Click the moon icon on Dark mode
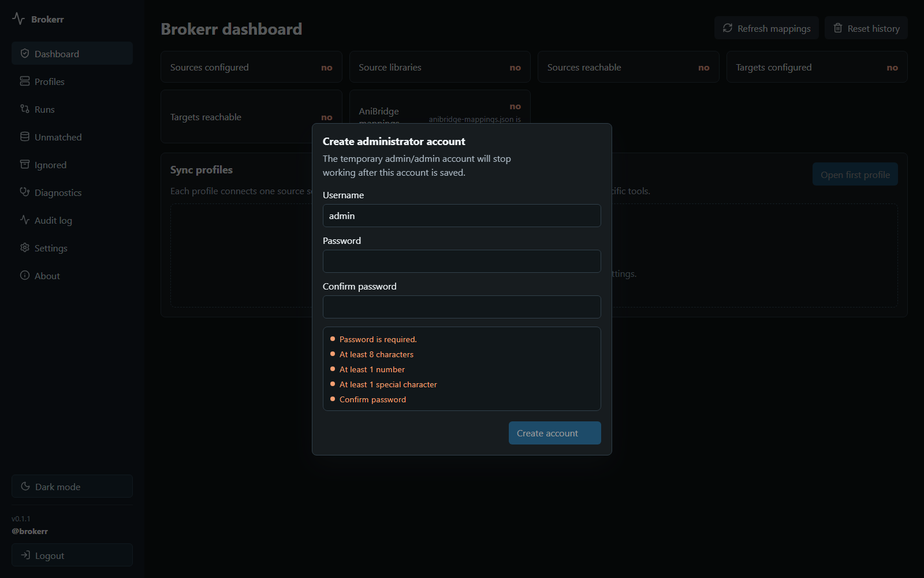This screenshot has width=924, height=578. [x=25, y=486]
